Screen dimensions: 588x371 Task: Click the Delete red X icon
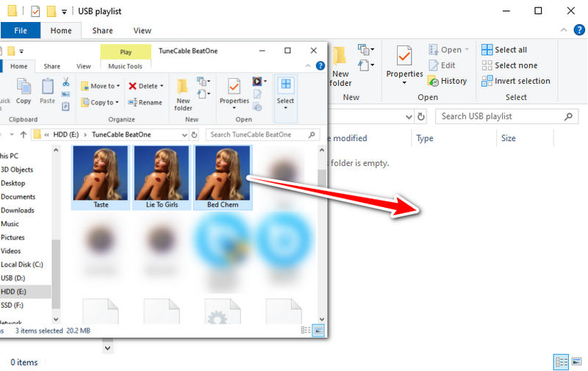132,86
